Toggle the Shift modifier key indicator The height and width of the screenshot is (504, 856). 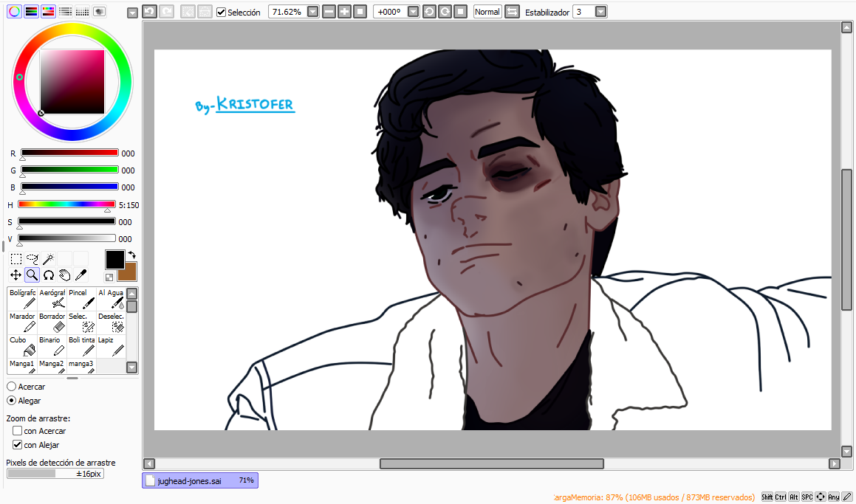click(x=767, y=497)
